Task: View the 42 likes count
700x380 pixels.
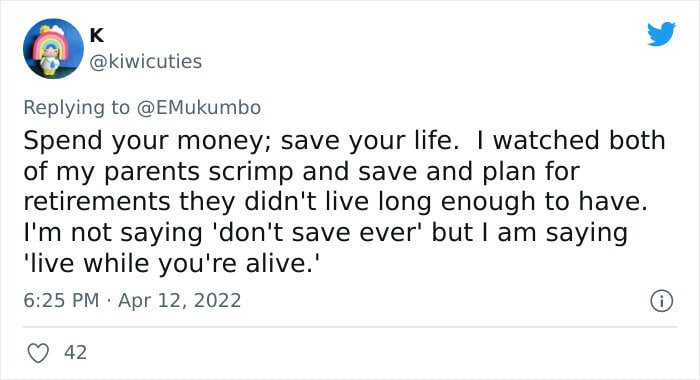Action: [75, 353]
